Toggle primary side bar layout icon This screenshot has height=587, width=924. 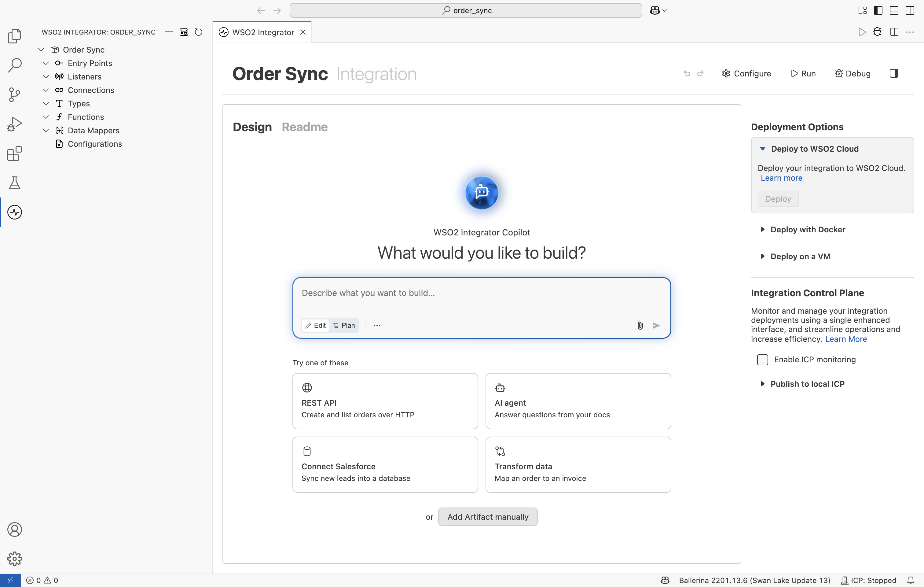(878, 10)
